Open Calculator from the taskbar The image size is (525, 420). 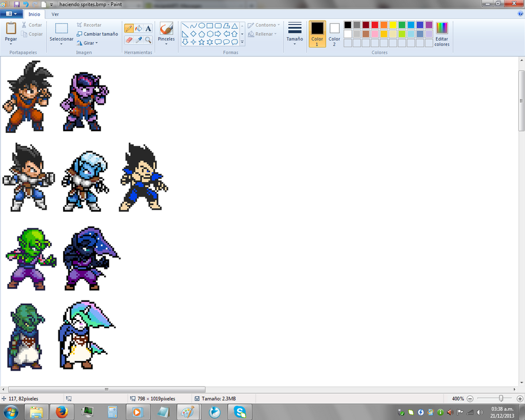[x=112, y=412]
